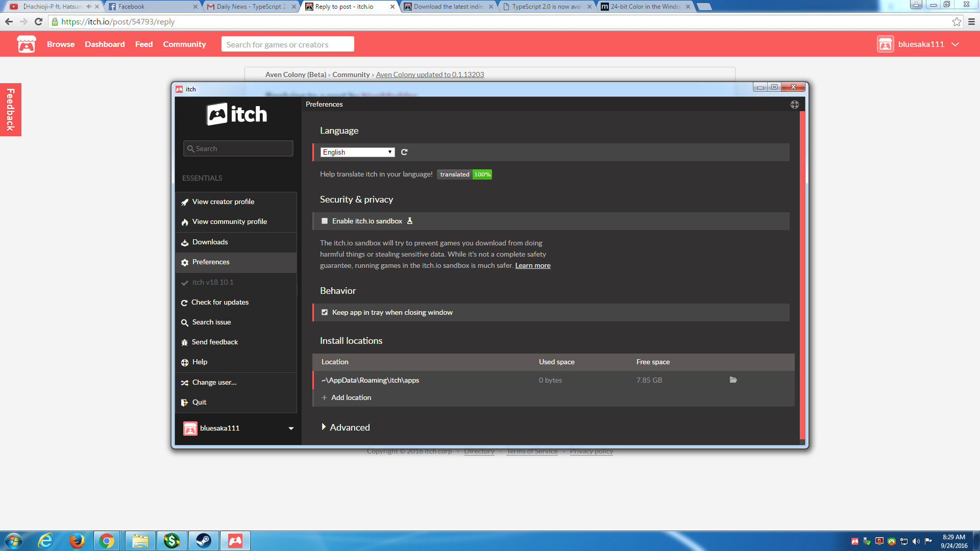
Task: Click the Change user shuffle icon
Action: [185, 383]
